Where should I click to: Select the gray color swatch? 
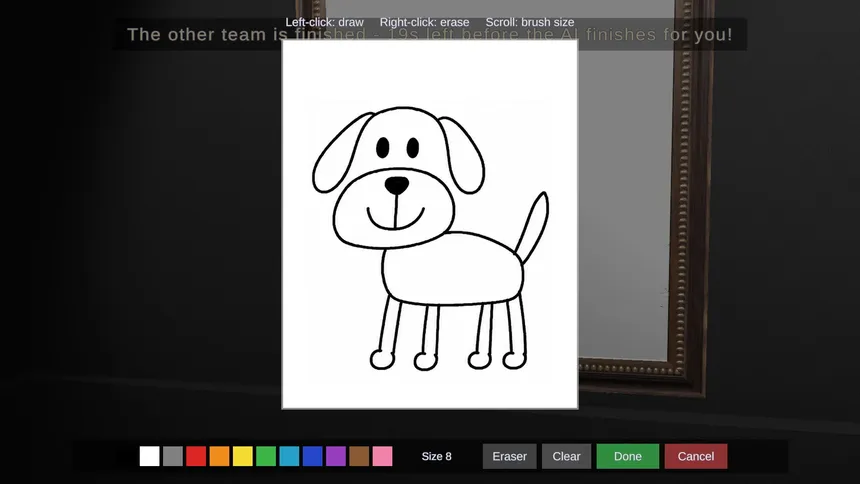click(173, 456)
